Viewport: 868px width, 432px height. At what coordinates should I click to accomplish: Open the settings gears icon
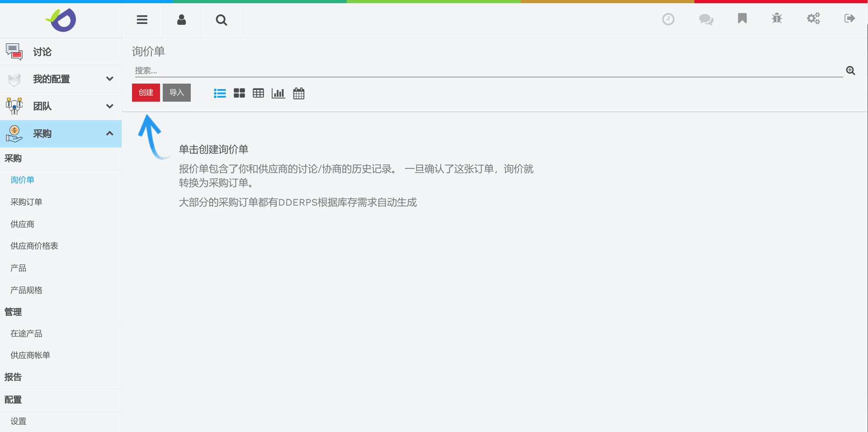tap(813, 19)
